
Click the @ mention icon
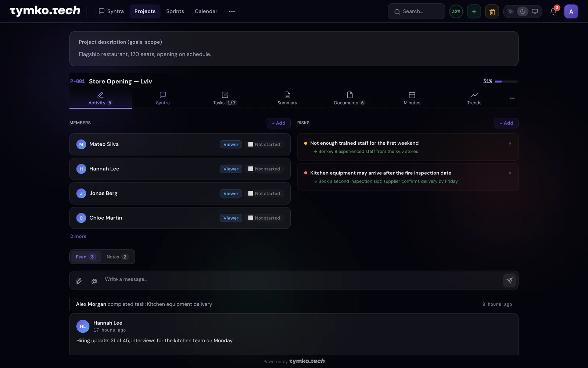[x=94, y=281]
